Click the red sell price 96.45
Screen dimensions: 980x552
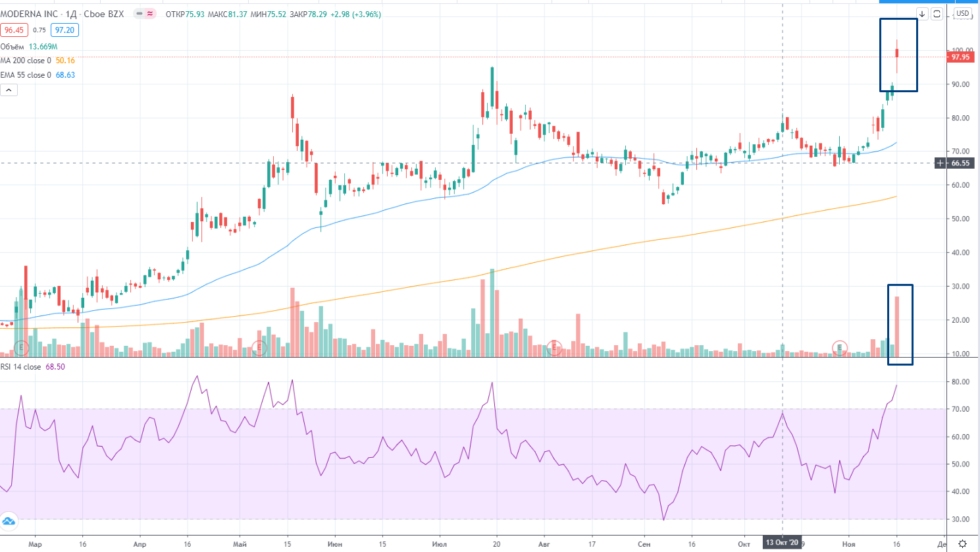point(14,30)
